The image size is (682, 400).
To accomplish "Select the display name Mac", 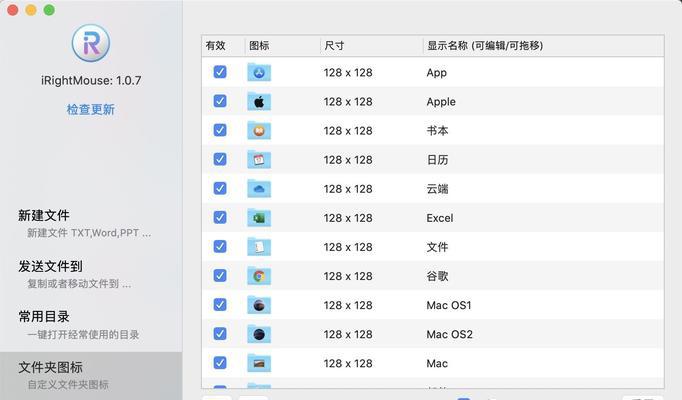I will pos(437,364).
